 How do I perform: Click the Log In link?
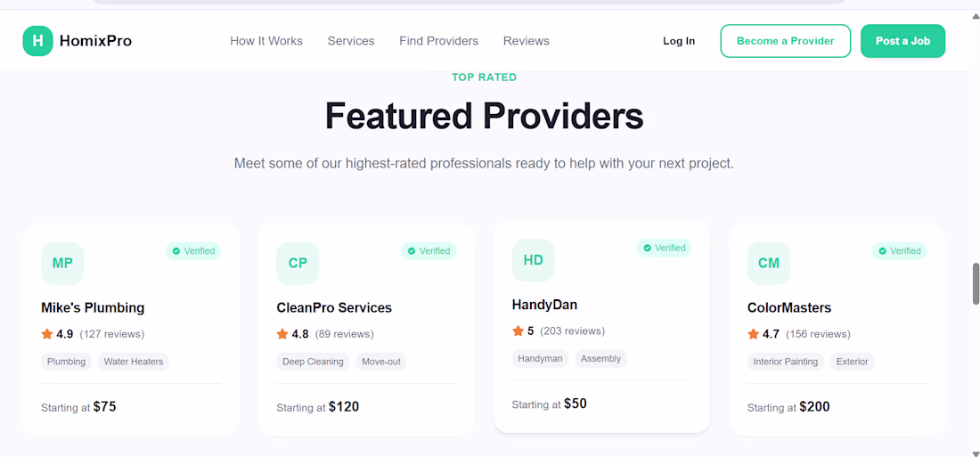(x=679, y=41)
